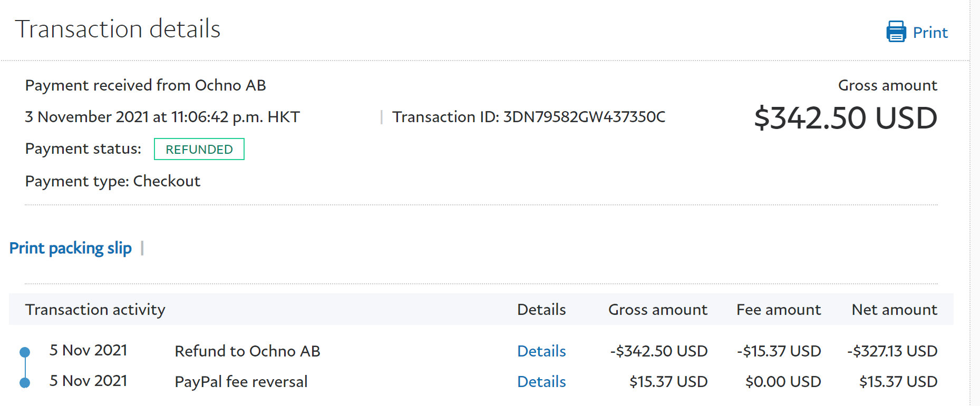Viewport: 980px width, 406px height.
Task: Click the Net amount column header
Action: 894,310
